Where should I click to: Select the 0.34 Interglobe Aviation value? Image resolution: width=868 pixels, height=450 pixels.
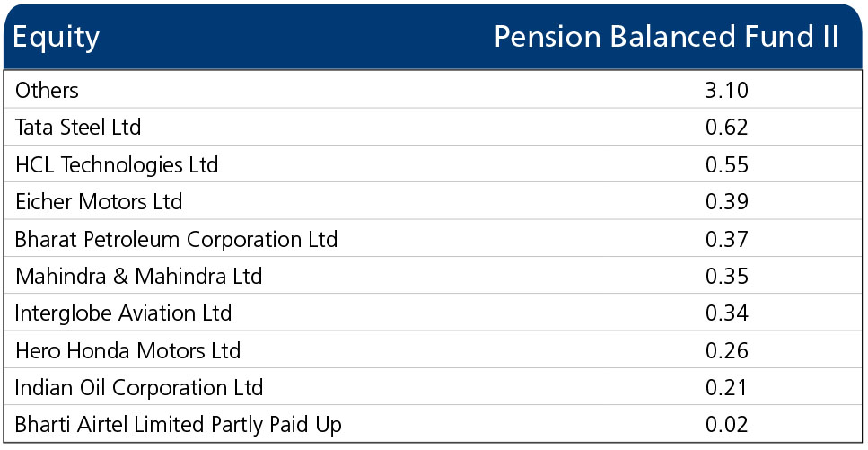click(727, 313)
